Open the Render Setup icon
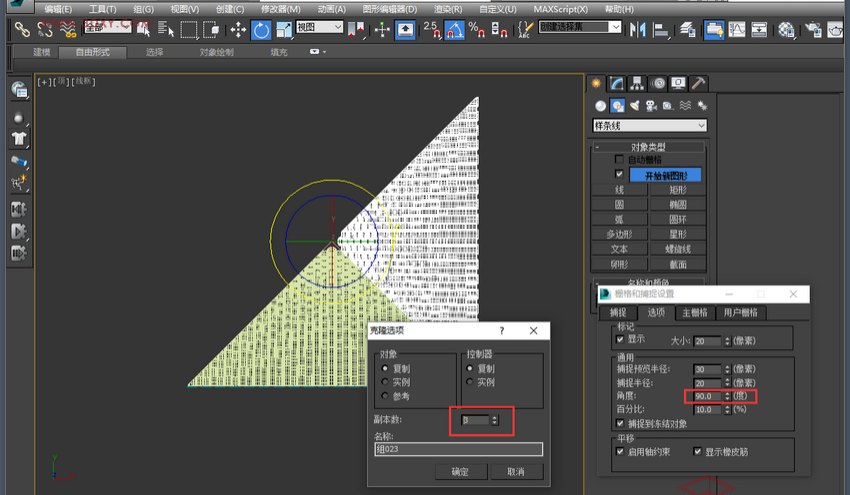 pos(813,29)
